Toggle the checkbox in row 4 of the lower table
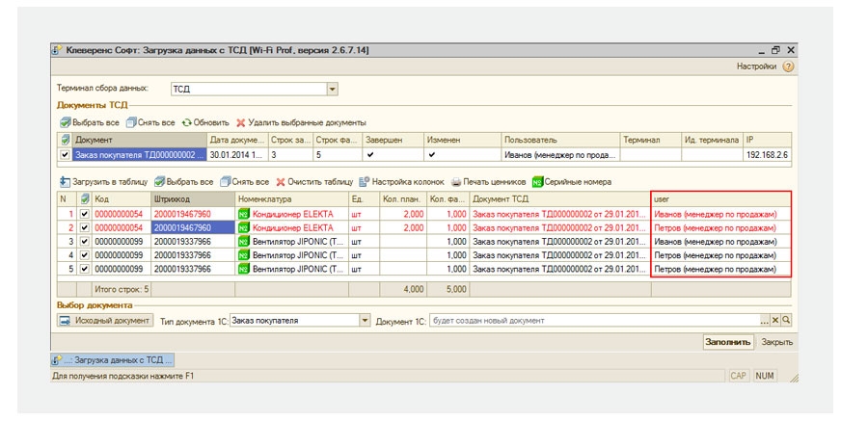This screenshot has height=421, width=868. tap(84, 255)
